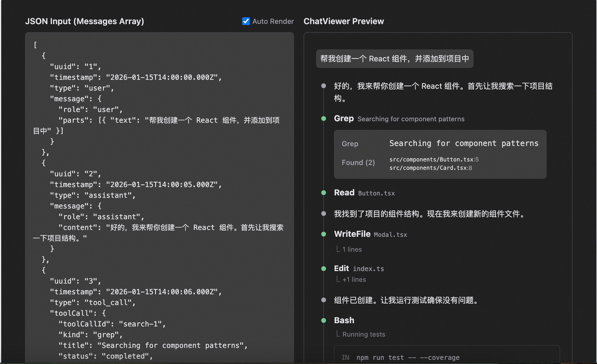Click gray dot beside '我找到了项目的组件结构' message
597x364 pixels.
pyautogui.click(x=324, y=214)
